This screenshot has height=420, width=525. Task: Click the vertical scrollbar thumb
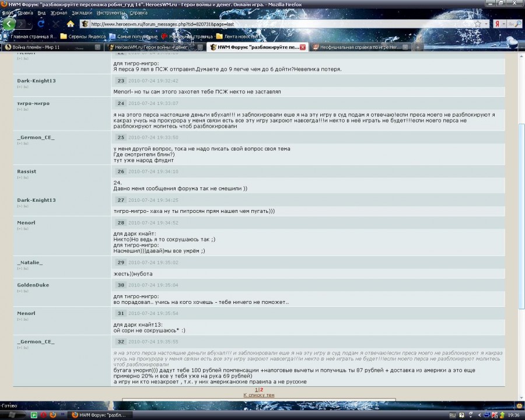(x=521, y=216)
